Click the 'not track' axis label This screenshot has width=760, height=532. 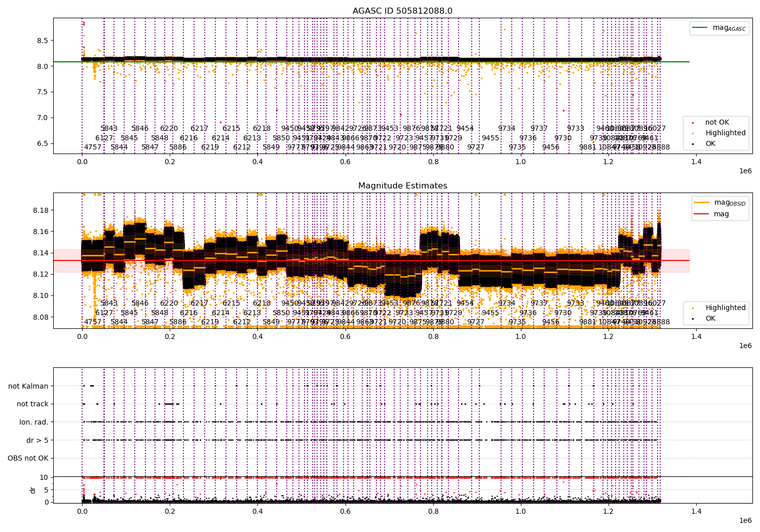pyautogui.click(x=32, y=404)
